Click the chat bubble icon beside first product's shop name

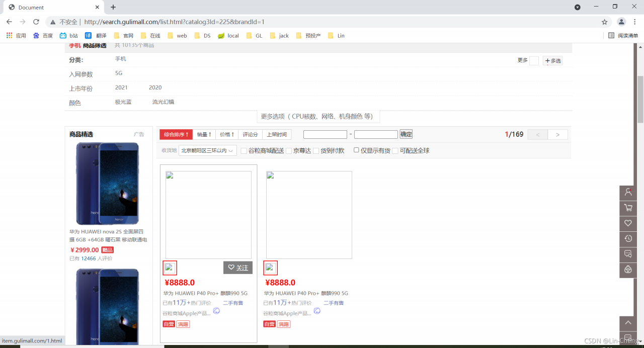(216, 311)
